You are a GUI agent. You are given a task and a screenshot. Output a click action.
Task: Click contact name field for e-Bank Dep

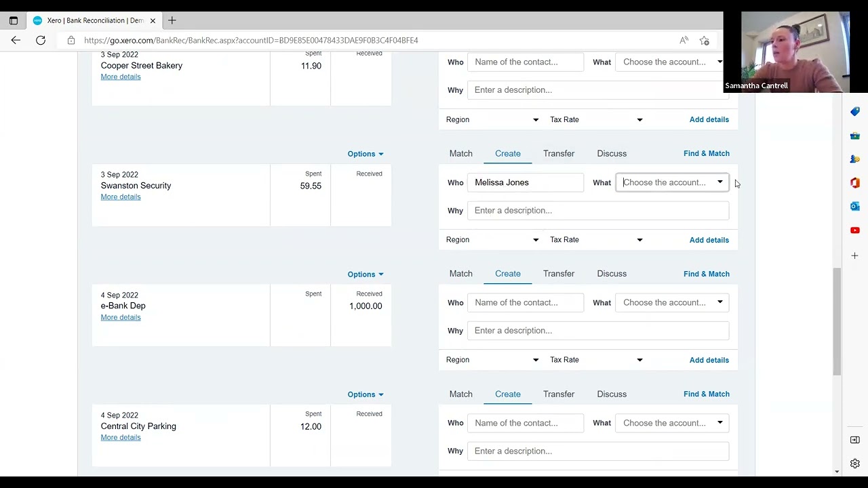click(x=526, y=302)
